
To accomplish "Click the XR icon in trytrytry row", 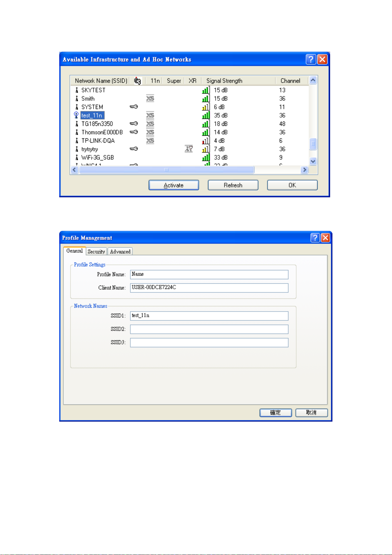I will coord(189,149).
